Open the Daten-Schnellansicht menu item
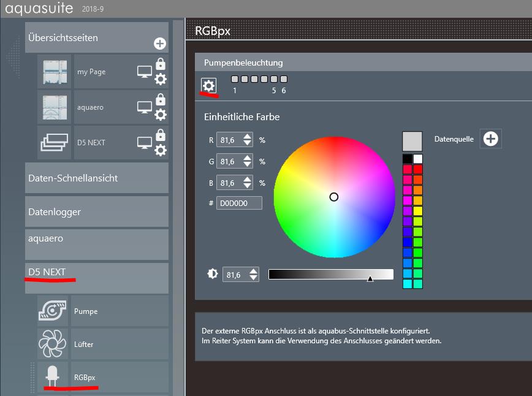This screenshot has width=532, height=396. 96,178
